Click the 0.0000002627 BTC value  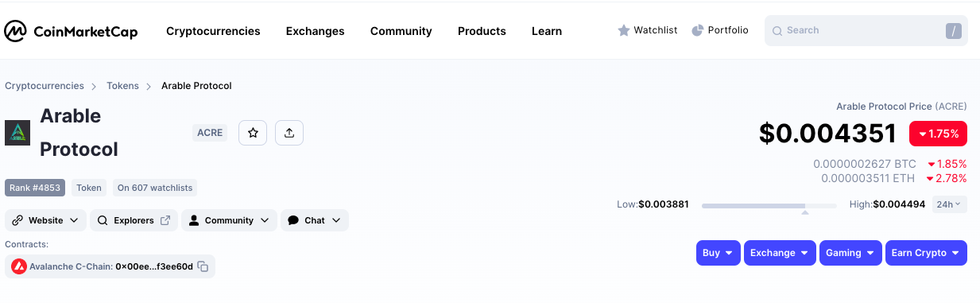(x=865, y=164)
